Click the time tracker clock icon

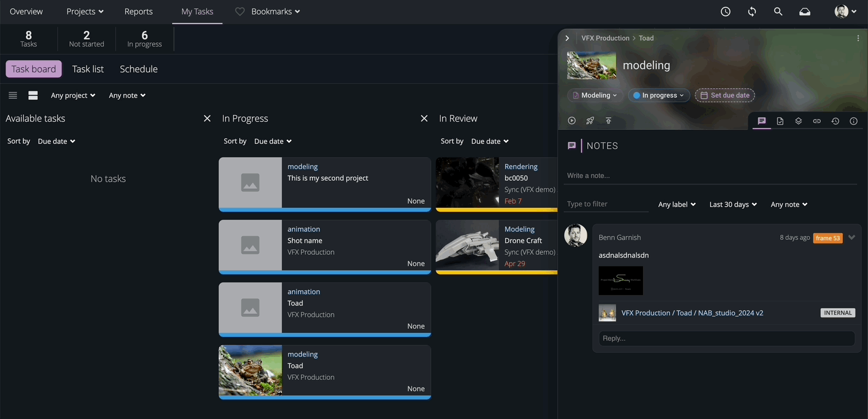pyautogui.click(x=725, y=11)
